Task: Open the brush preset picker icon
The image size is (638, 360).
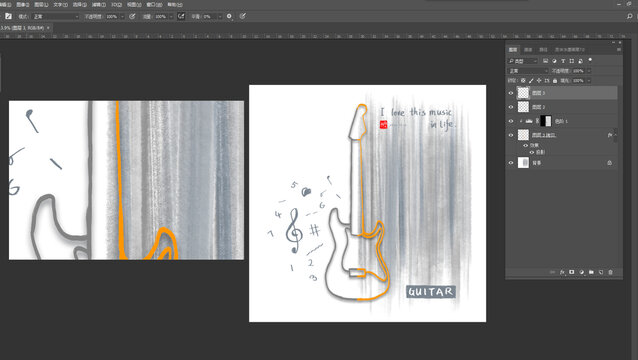Action: click(x=8, y=16)
